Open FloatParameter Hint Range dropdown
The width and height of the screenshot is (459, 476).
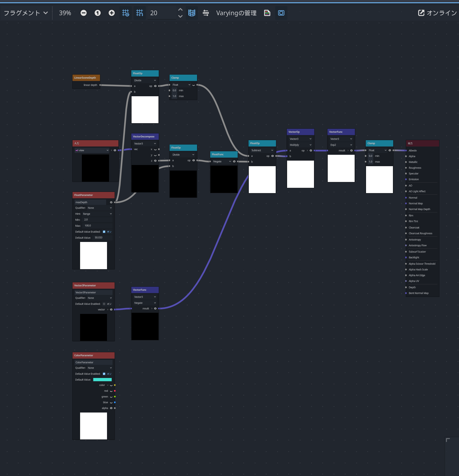[x=97, y=214]
